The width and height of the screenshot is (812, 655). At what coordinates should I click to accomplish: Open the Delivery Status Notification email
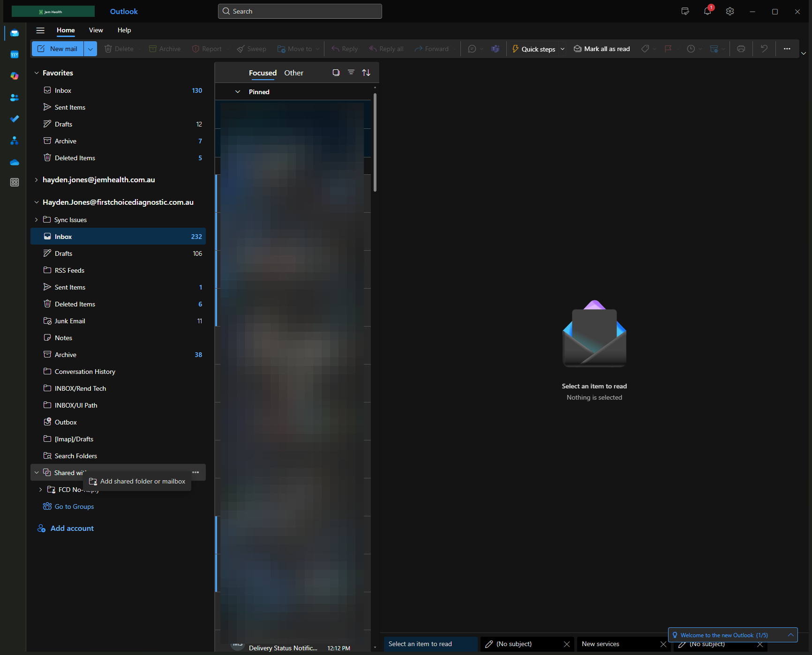[293, 648]
